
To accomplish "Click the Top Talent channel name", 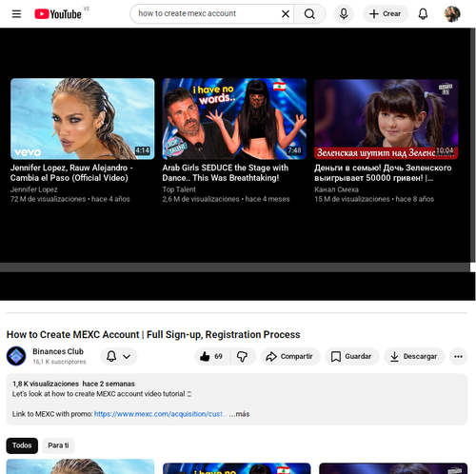I will point(179,189).
